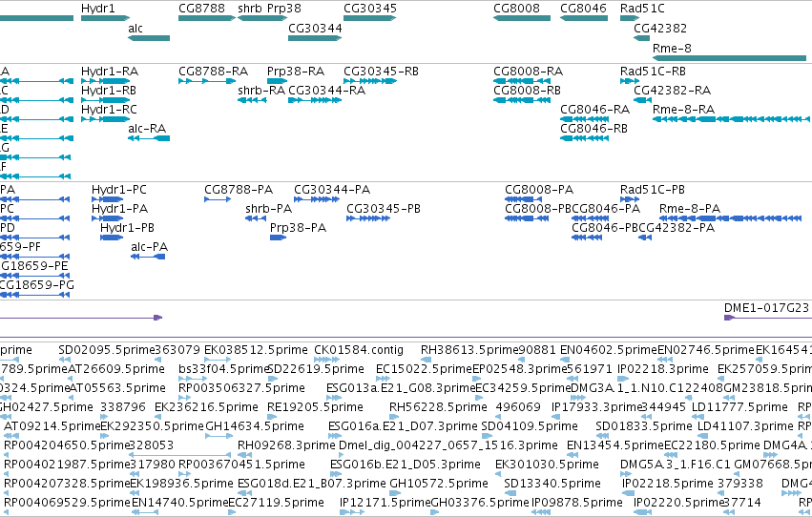Image resolution: width=812 pixels, height=517 pixels.
Task: Select the EK038512.5prime EST label
Action: pyautogui.click(x=256, y=350)
